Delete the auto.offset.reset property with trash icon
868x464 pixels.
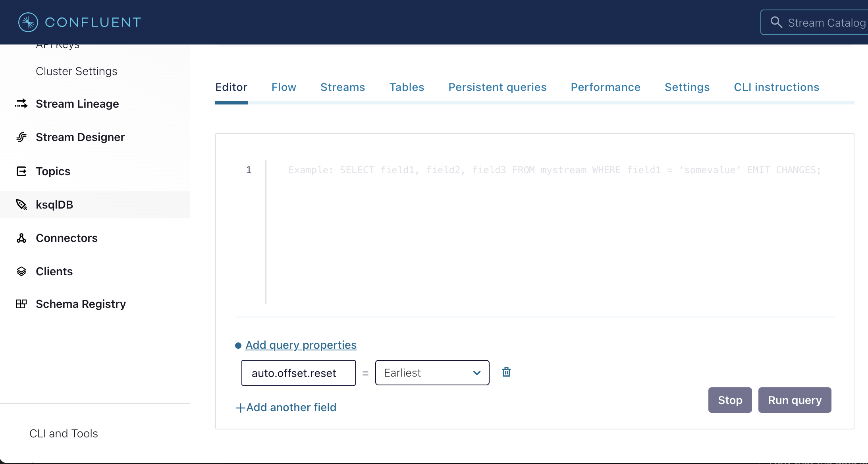pyautogui.click(x=506, y=372)
